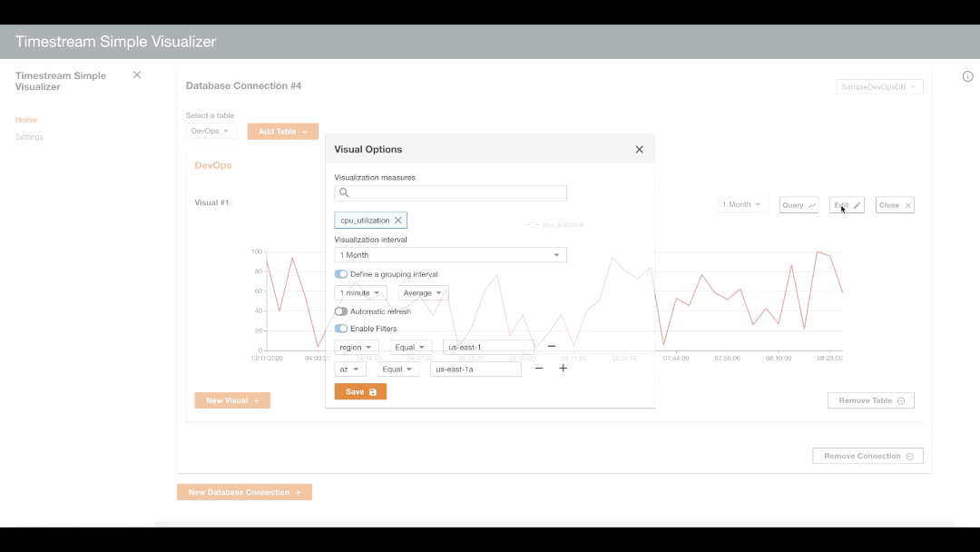Open Settings in the sidebar
Image resolution: width=980 pixels, height=552 pixels.
tap(29, 137)
